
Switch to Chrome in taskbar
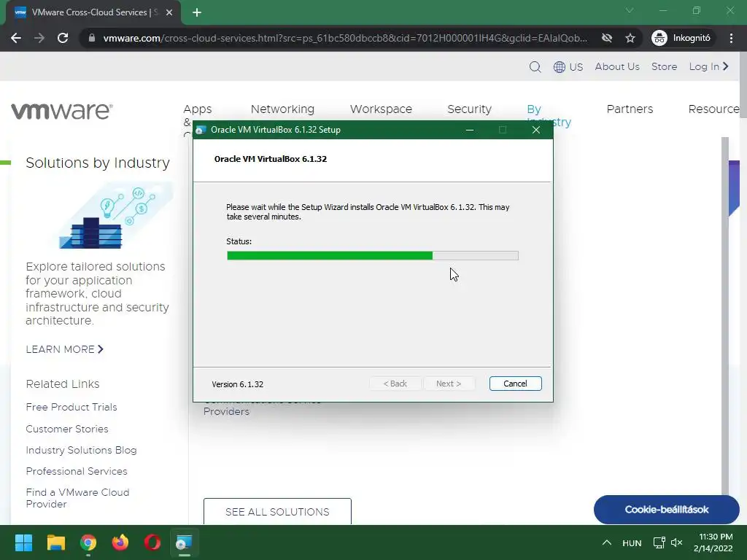click(88, 542)
